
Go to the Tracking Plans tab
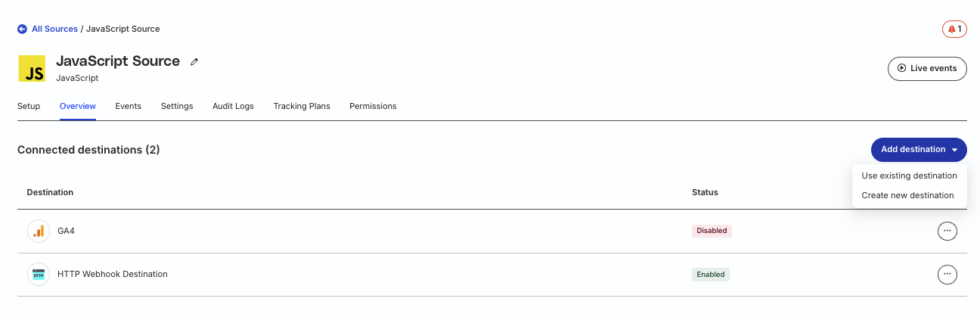302,106
